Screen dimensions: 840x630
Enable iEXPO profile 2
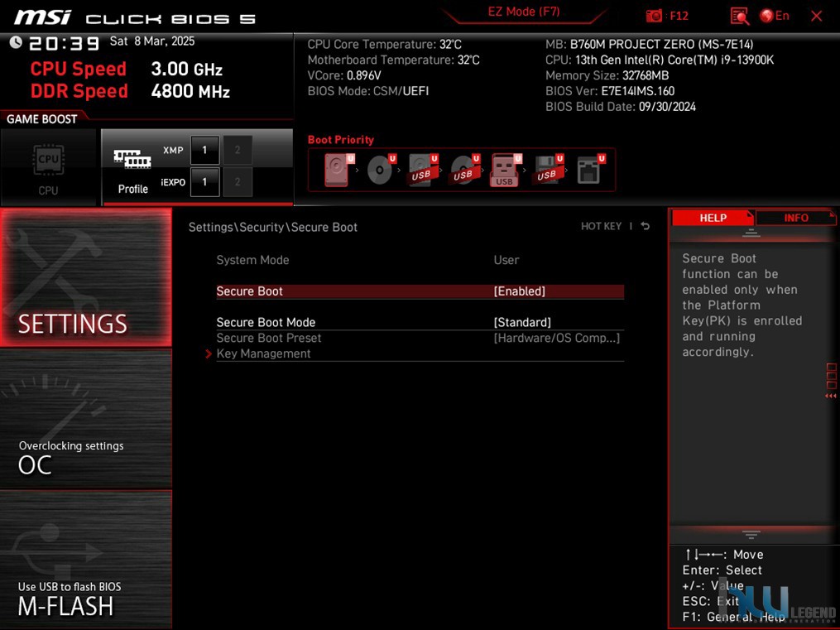click(238, 181)
